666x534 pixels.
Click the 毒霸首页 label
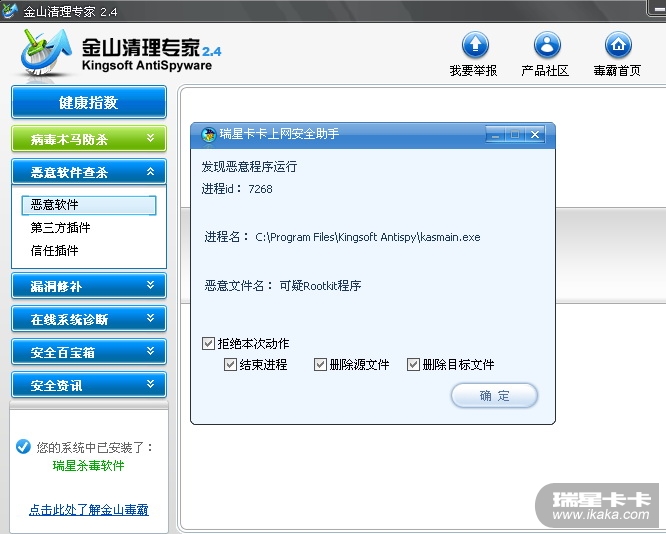[617, 71]
